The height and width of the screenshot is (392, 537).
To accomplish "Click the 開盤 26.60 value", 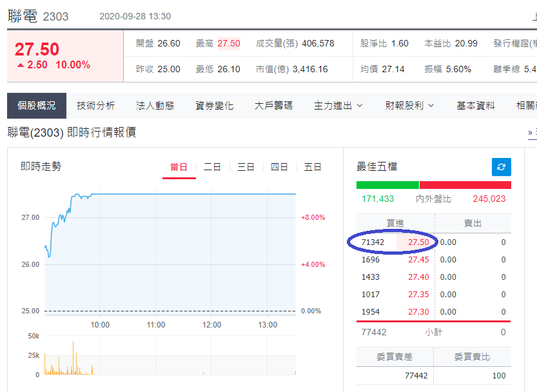I will pyautogui.click(x=169, y=43).
